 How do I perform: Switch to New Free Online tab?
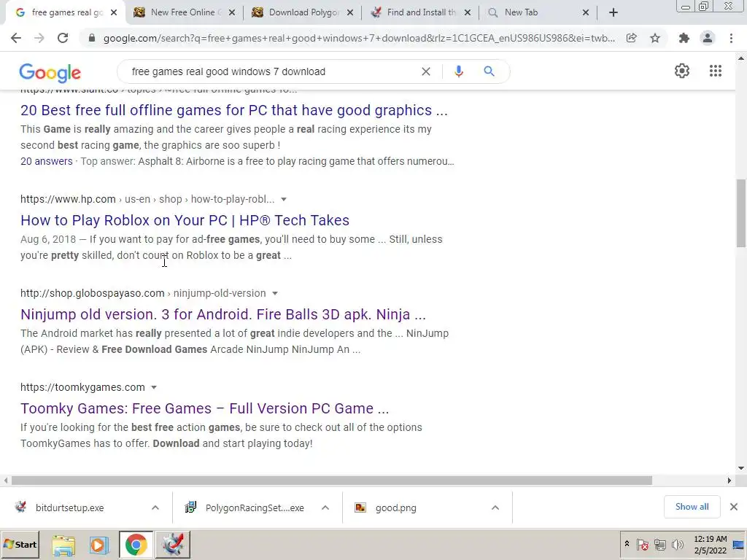click(x=183, y=13)
